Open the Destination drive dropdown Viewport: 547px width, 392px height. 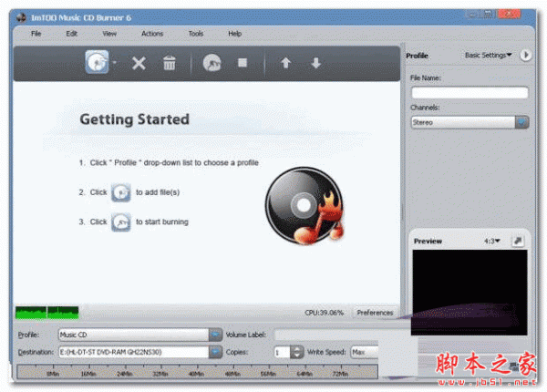(140, 352)
